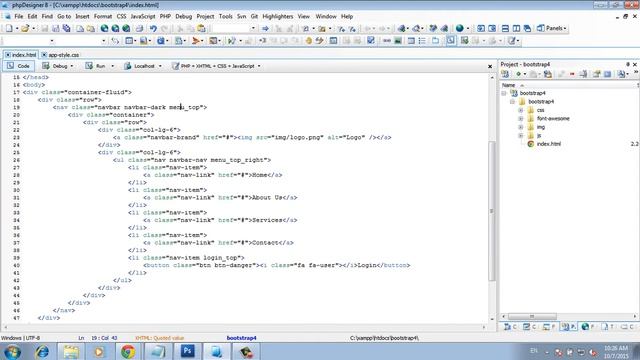The image size is (640, 360).
Task: Click the Run button
Action: 96,66
